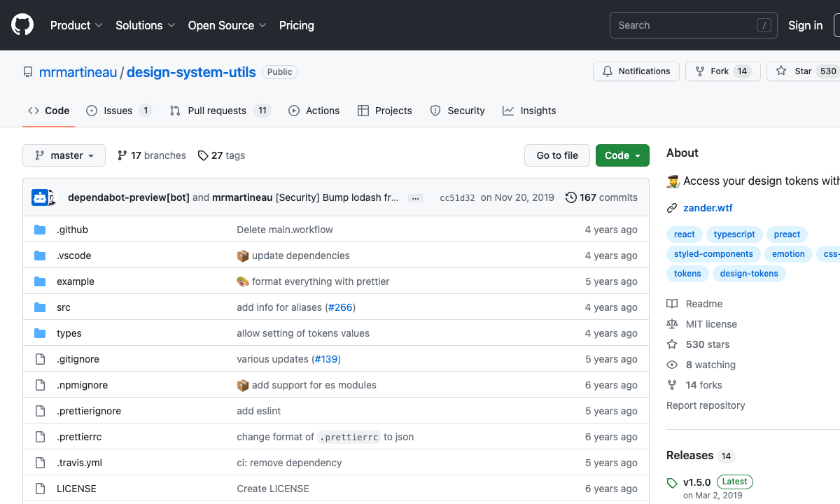This screenshot has height=504, width=840.
Task: Expand the green Code dropdown button
Action: coord(622,155)
